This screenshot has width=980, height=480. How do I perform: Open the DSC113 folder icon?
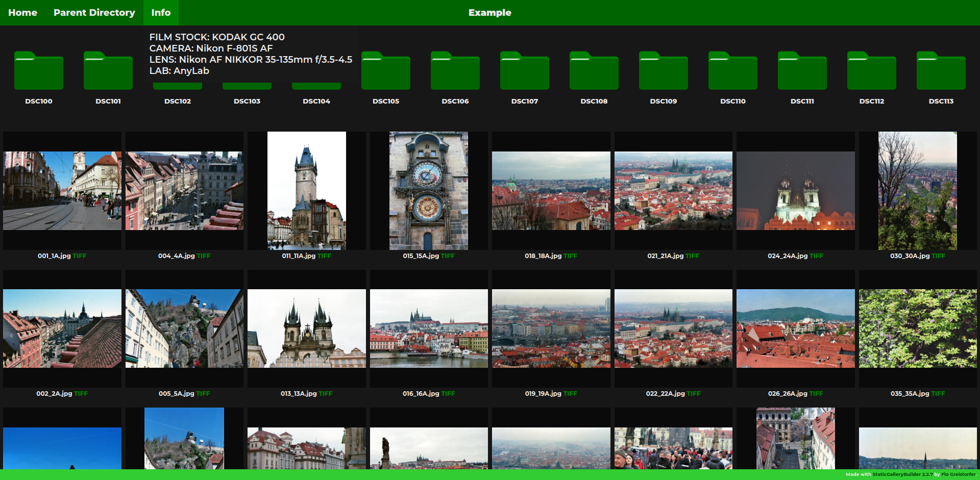(941, 71)
